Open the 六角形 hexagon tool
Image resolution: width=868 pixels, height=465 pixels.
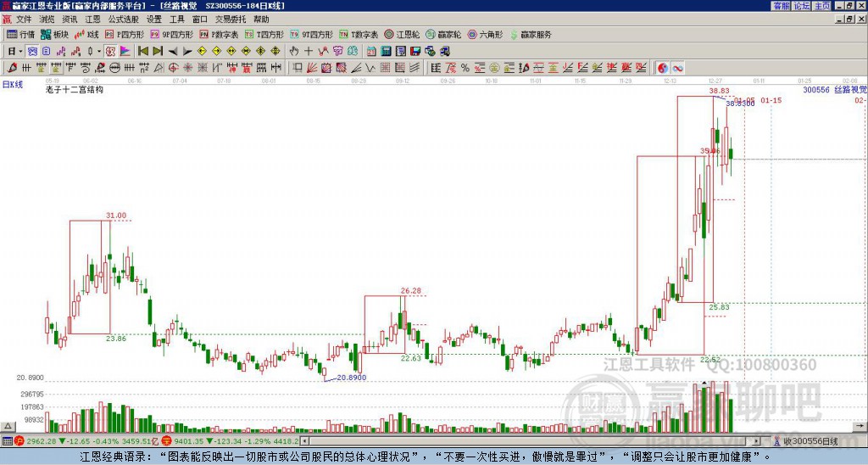point(485,34)
